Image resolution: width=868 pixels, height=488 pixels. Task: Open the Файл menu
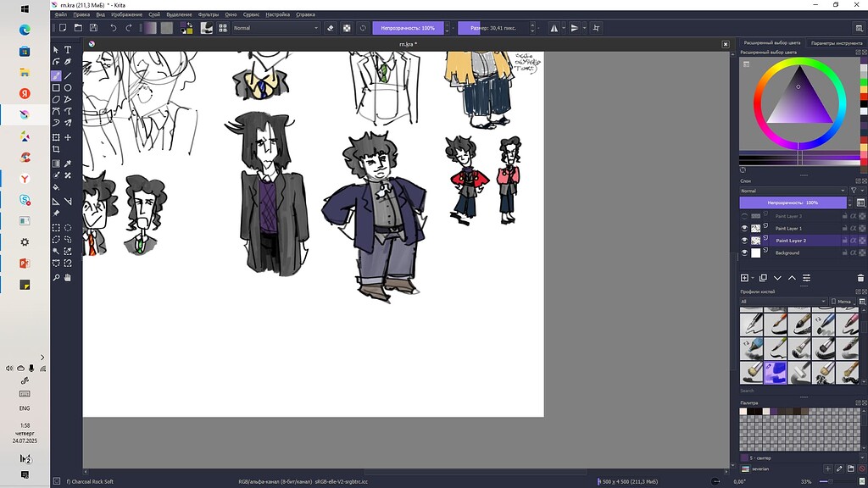(61, 14)
